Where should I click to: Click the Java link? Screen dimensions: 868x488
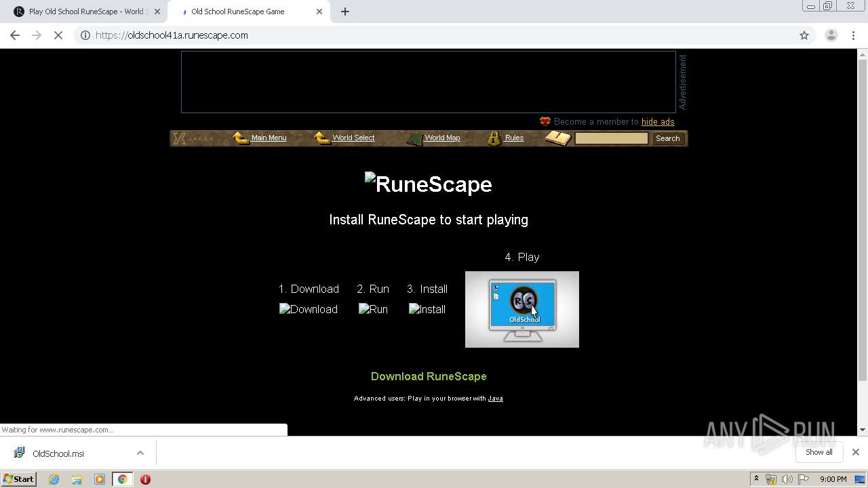tap(496, 399)
